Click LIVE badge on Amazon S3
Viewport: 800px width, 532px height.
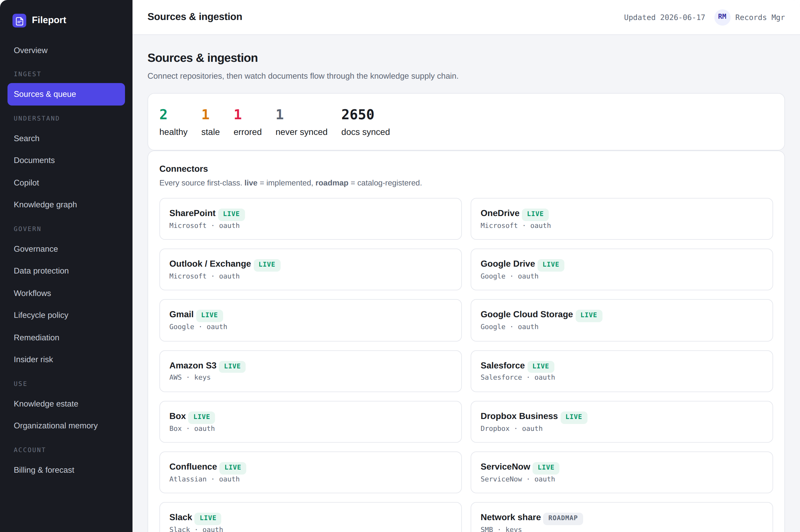click(x=232, y=366)
